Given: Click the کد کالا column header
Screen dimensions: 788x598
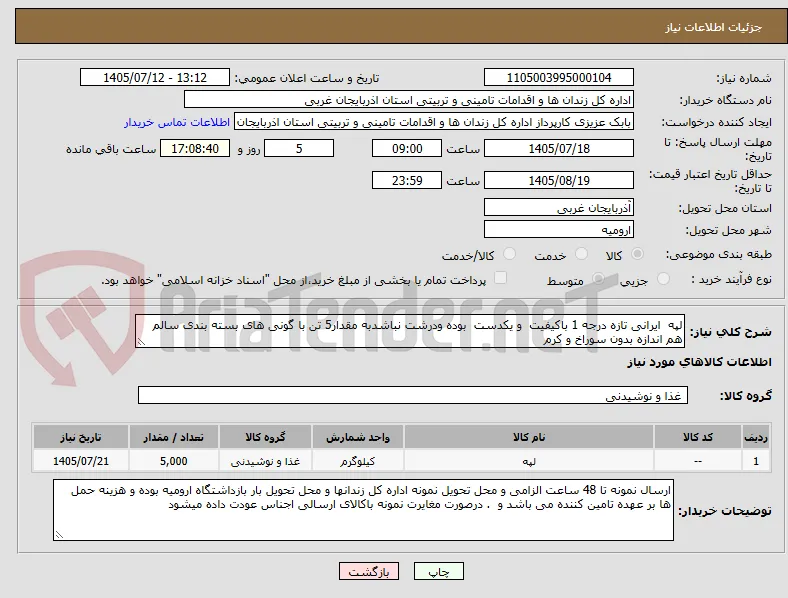Looking at the screenshot, I should (x=698, y=437).
